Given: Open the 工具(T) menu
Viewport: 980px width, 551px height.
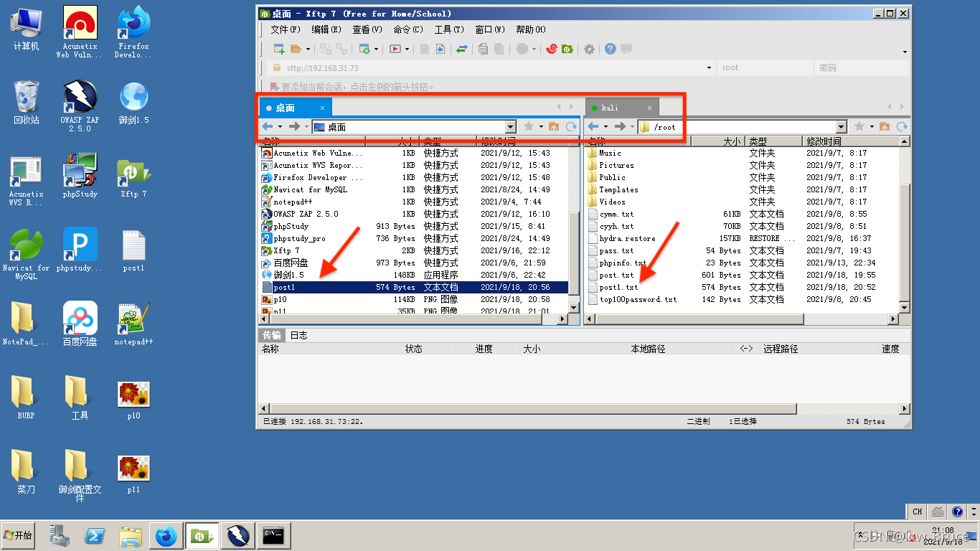Looking at the screenshot, I should coord(449,29).
